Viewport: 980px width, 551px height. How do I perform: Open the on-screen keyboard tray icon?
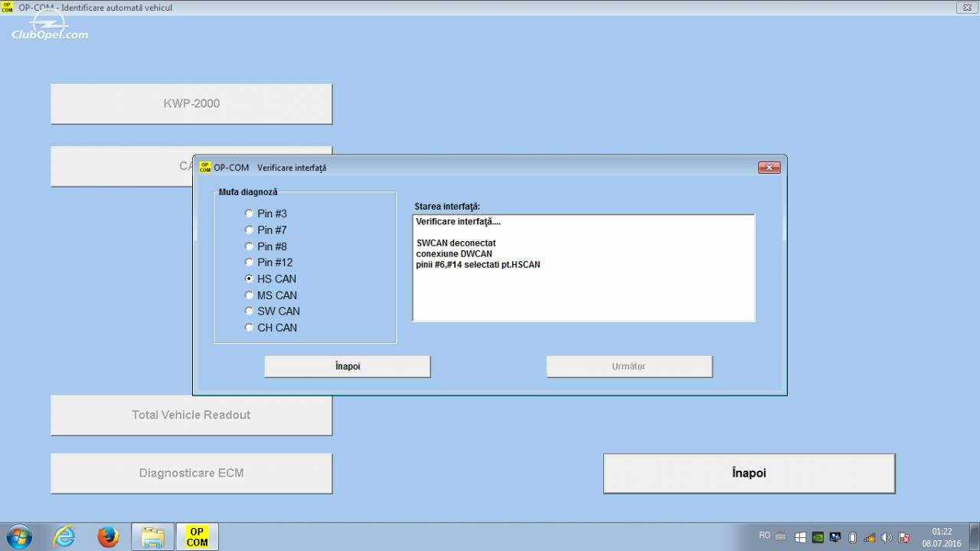(780, 537)
